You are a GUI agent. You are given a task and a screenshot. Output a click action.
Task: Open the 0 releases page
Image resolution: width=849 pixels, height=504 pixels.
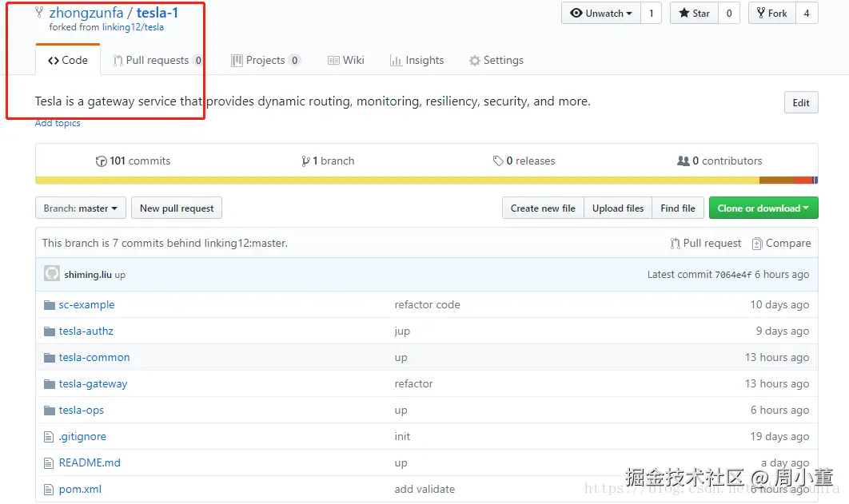click(x=524, y=161)
